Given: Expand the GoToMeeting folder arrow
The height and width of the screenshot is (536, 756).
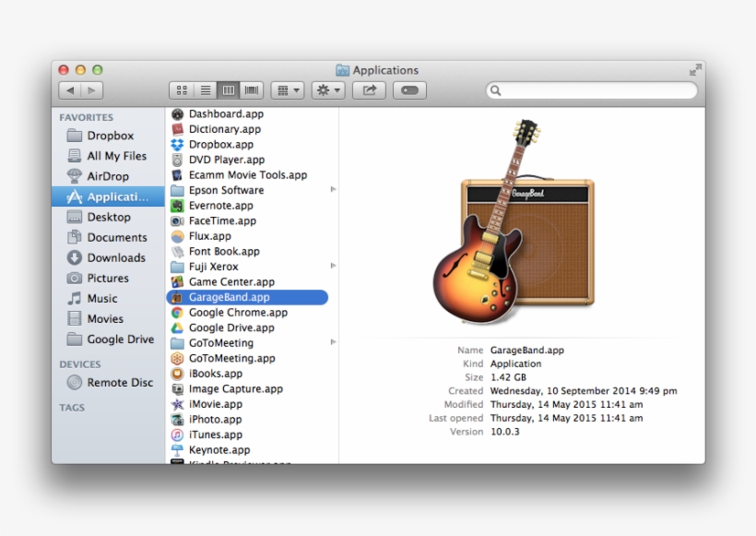Looking at the screenshot, I should click(333, 342).
